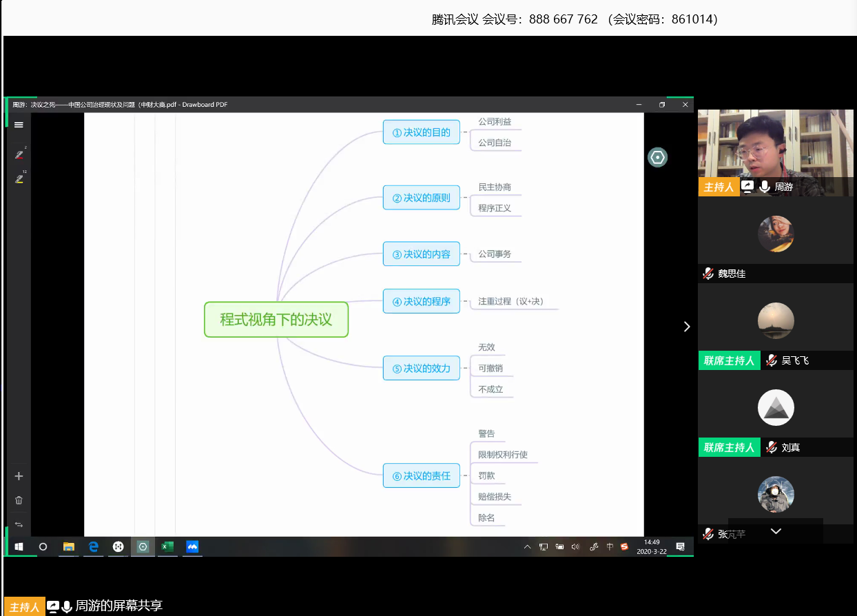857x616 pixels.
Task: Select the red pen tool
Action: coord(19,154)
